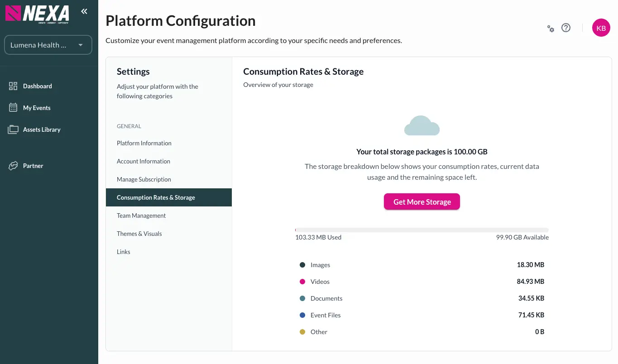Click the NEXA logo
618x364 pixels.
pos(37,14)
